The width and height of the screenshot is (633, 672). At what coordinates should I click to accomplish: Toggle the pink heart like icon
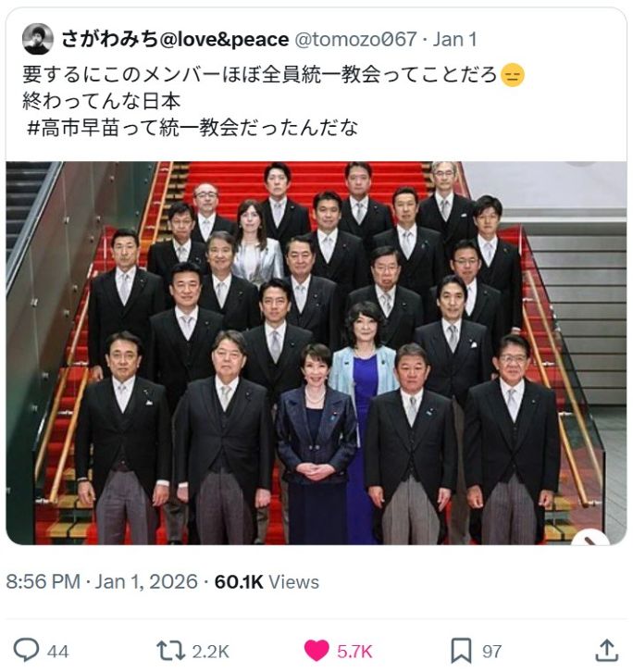pyautogui.click(x=316, y=650)
